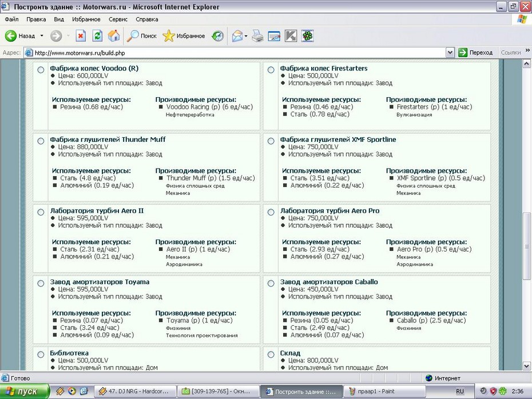
Task: Select Библиотека radio button
Action: click(x=41, y=354)
